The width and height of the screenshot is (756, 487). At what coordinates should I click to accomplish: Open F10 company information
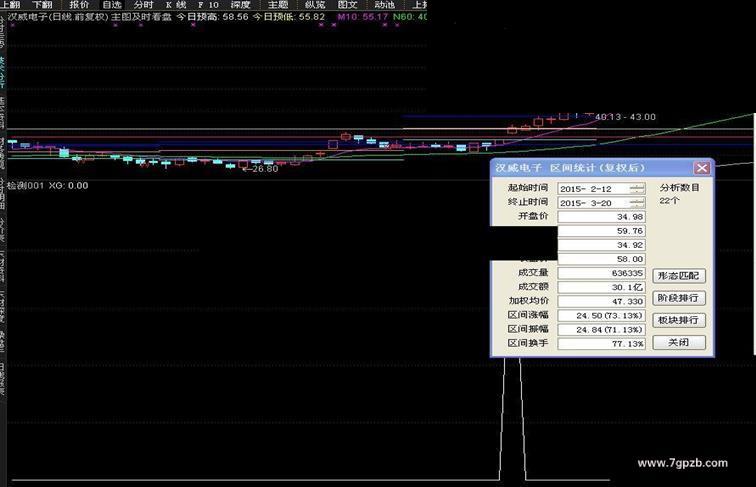pyautogui.click(x=208, y=5)
